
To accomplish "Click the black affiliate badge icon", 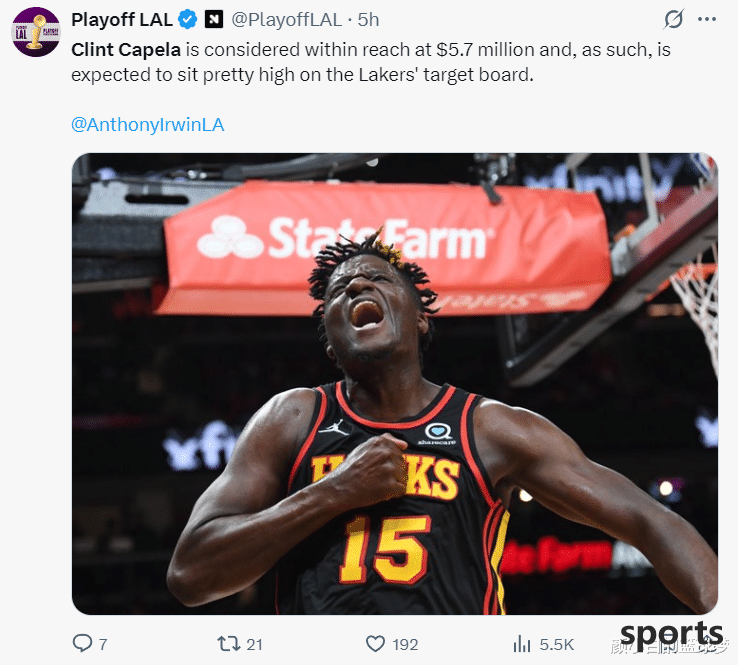I will (x=214, y=20).
